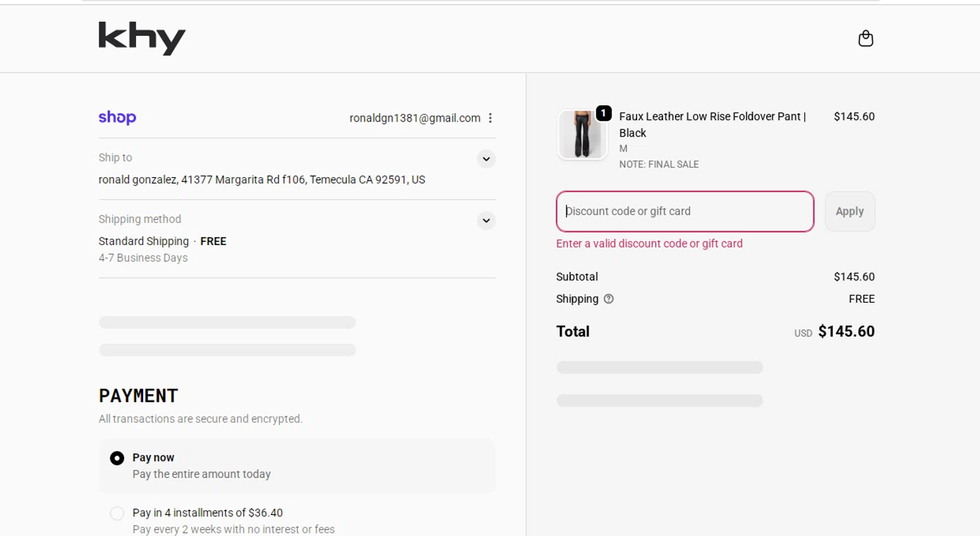This screenshot has width=980, height=536.
Task: Click the khy store logo
Action: tap(142, 39)
